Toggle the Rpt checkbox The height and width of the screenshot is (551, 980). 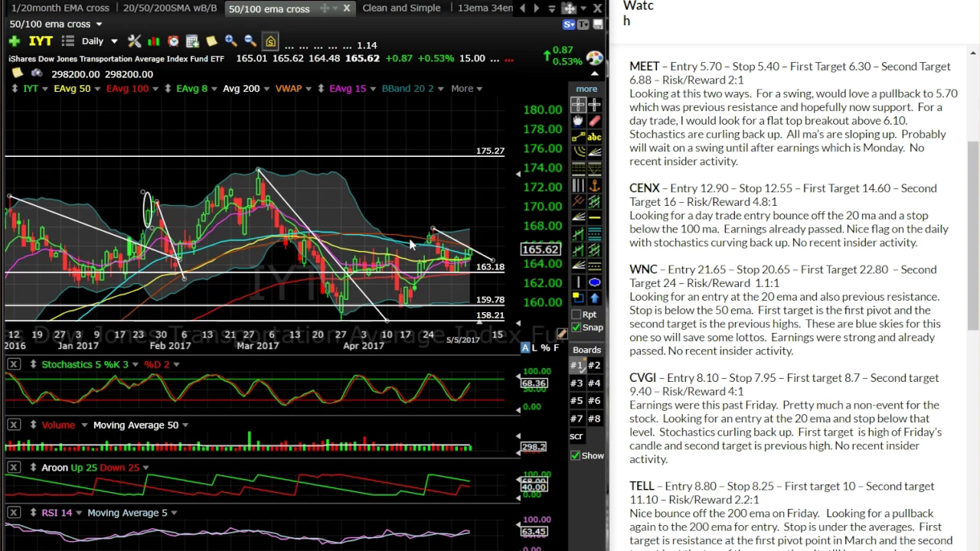[x=577, y=315]
